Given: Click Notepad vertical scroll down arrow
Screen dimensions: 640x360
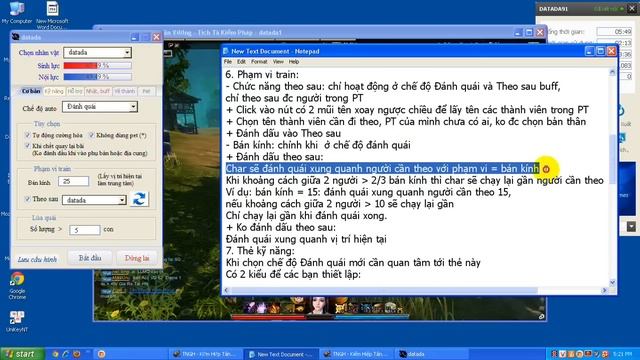Looking at the screenshot, I should (612, 282).
